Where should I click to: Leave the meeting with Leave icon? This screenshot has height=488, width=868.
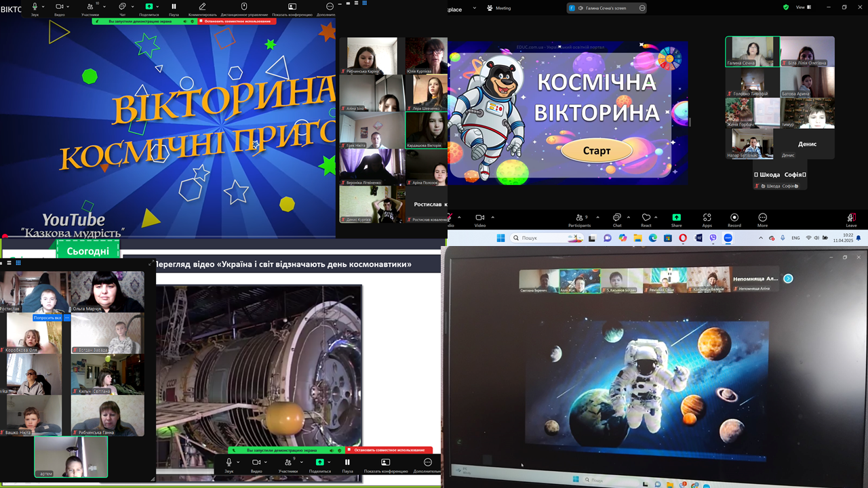[x=851, y=220]
